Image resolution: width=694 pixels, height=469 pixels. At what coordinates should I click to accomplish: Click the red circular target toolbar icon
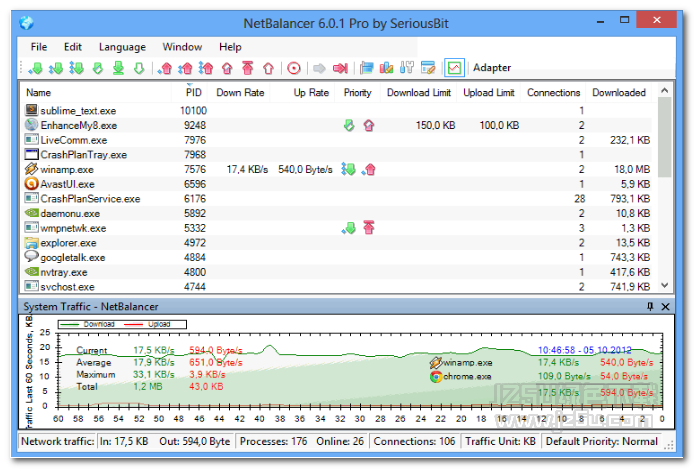[x=294, y=68]
